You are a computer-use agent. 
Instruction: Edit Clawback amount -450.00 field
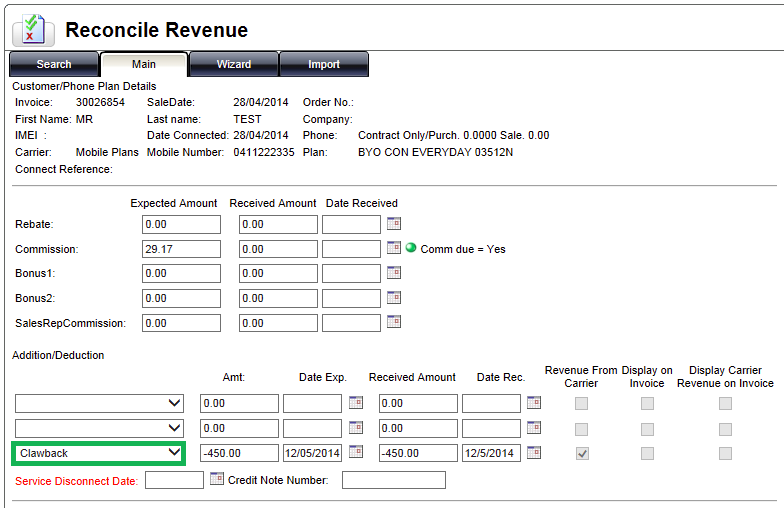point(240,453)
